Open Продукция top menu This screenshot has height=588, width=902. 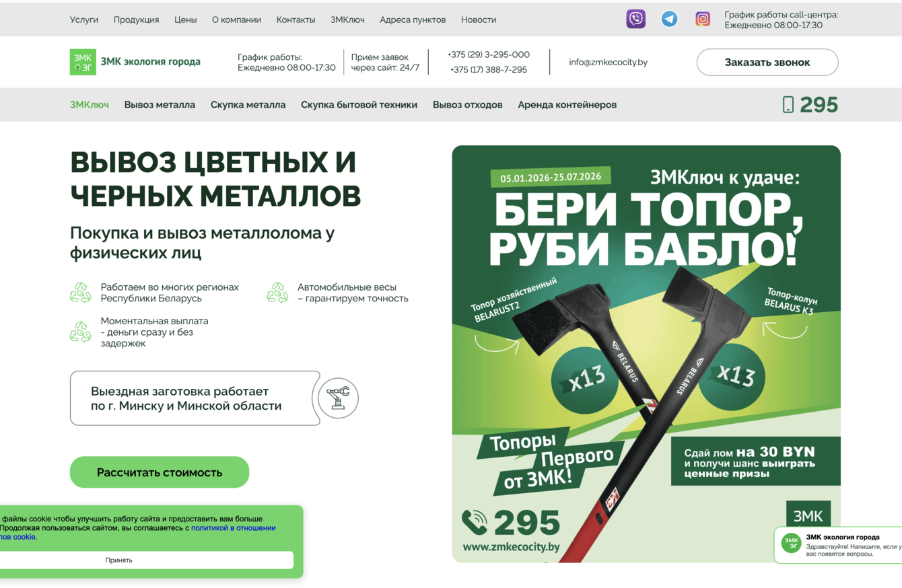[136, 20]
